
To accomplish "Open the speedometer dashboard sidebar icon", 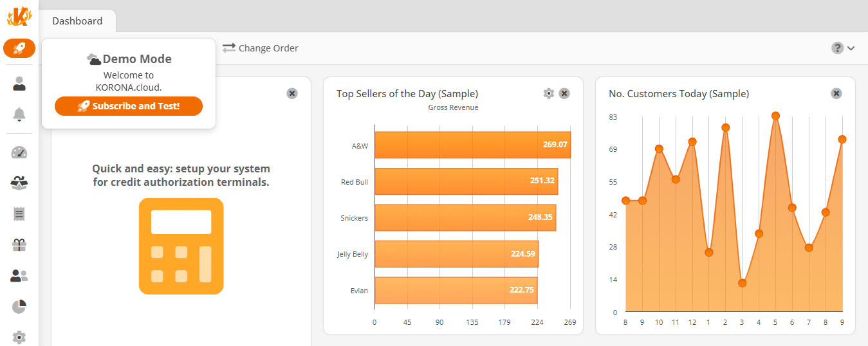I will (x=19, y=152).
